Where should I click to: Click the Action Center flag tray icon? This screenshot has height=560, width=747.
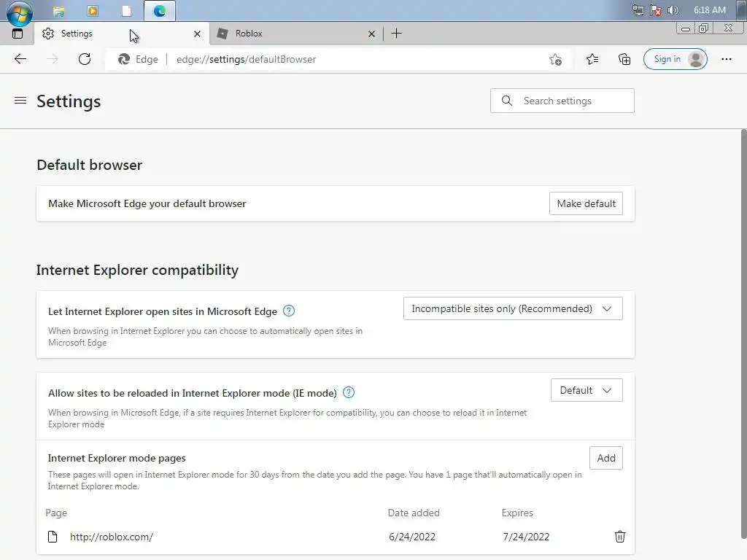pyautogui.click(x=656, y=10)
